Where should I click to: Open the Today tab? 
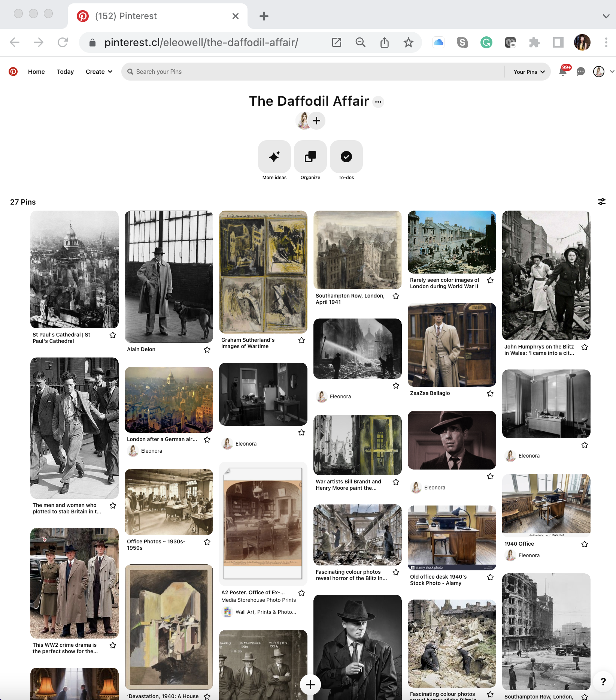tap(65, 72)
